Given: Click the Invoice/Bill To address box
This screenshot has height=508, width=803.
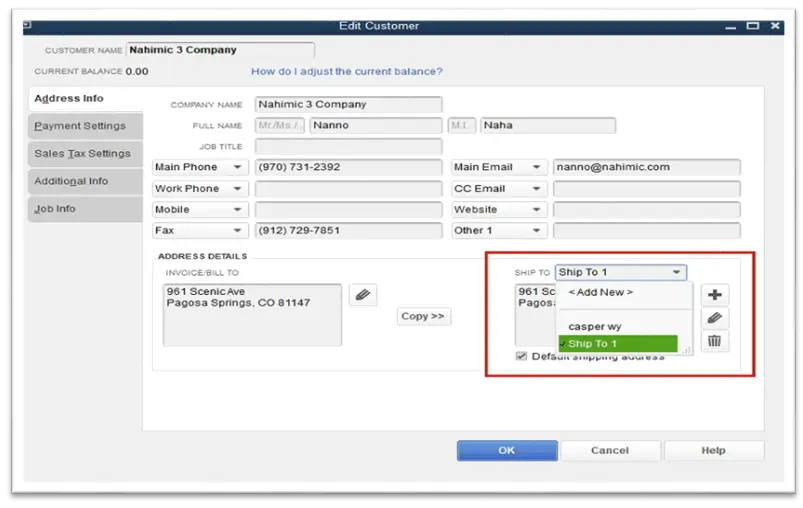Looking at the screenshot, I should point(252,315).
